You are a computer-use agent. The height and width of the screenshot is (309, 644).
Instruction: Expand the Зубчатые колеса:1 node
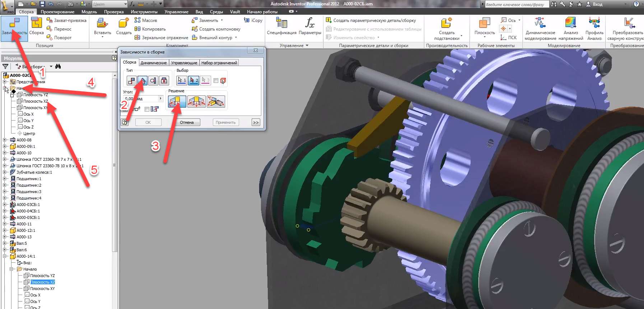tap(5, 172)
